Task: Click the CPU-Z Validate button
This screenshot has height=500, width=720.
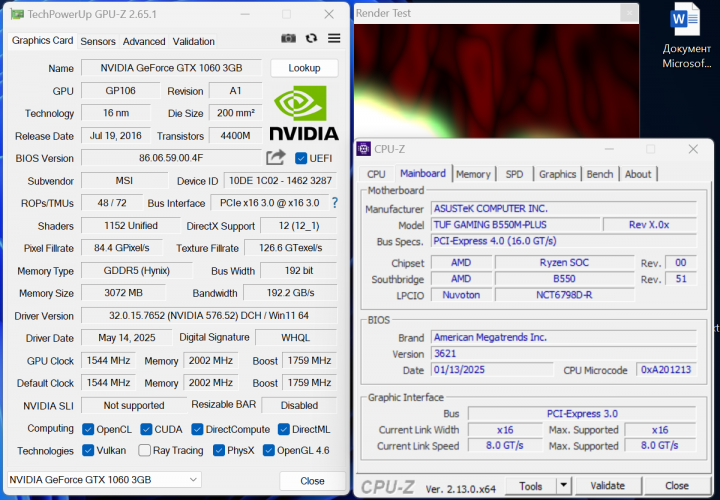Action: pos(608,485)
